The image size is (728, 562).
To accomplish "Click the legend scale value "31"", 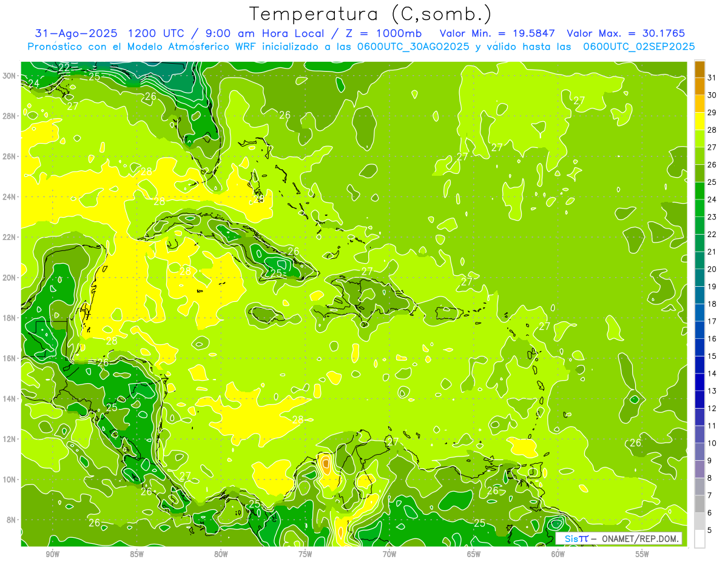I will click(x=712, y=78).
